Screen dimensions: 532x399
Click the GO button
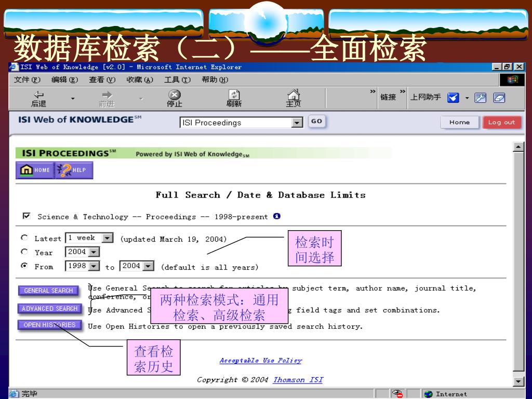(x=316, y=122)
